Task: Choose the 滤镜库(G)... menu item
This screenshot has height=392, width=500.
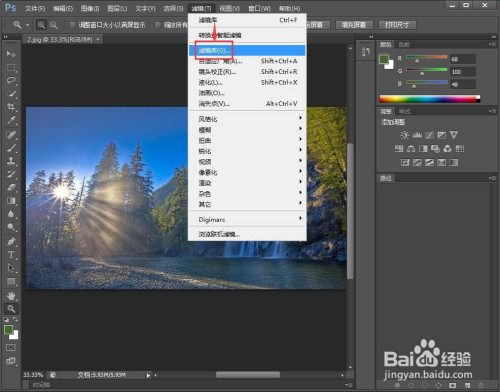Action: point(247,50)
